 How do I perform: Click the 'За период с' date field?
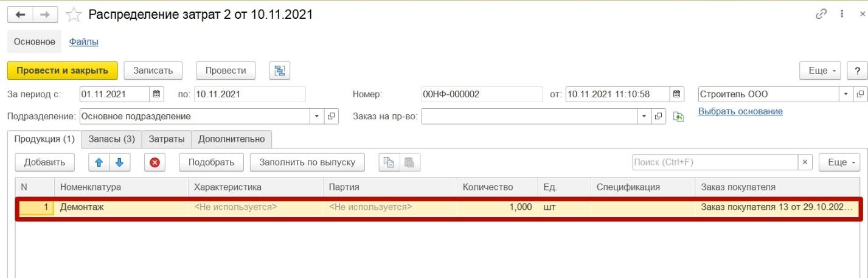click(x=114, y=94)
